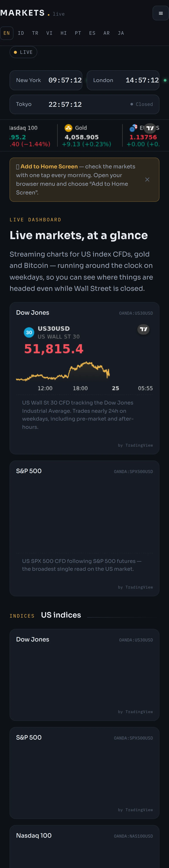
Task: Click the Tokyo clock card
Action: (x=84, y=104)
